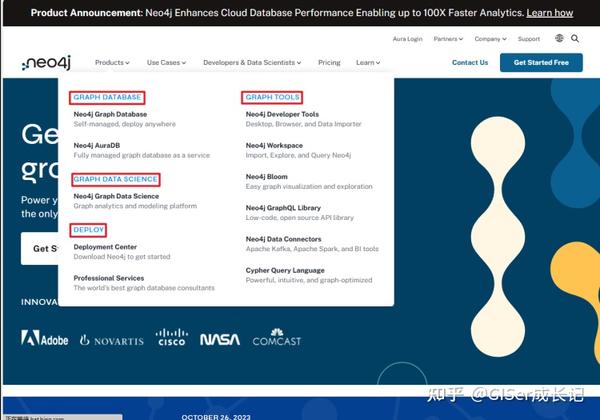Click the Get Started Free button
The height and width of the screenshot is (420, 600).
point(541,62)
